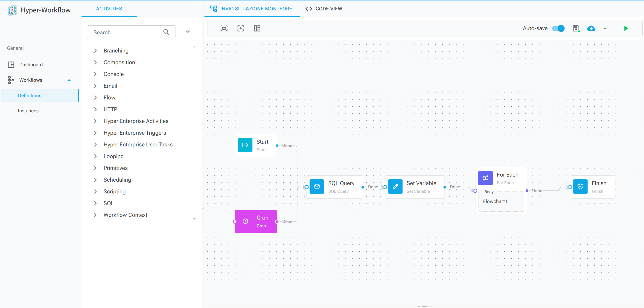The height and width of the screenshot is (308, 644).
Task: Expand the Composition category
Action: 95,62
